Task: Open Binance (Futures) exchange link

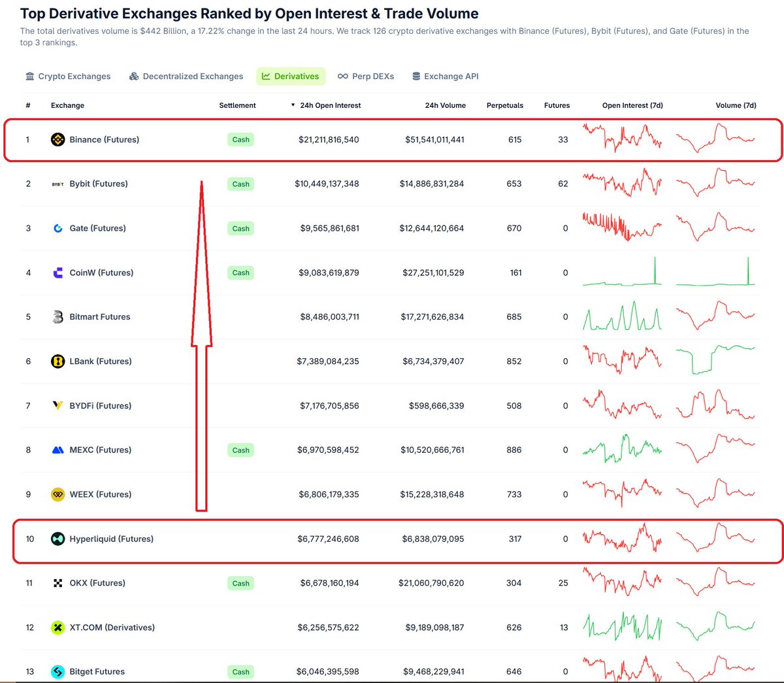Action: (105, 139)
